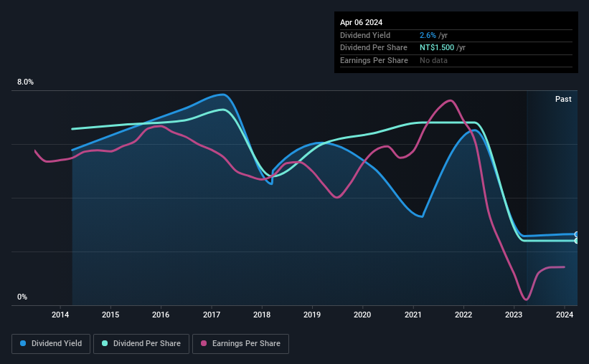Select the 2024 label on the x-axis
This screenshot has width=589, height=364.
564,315
